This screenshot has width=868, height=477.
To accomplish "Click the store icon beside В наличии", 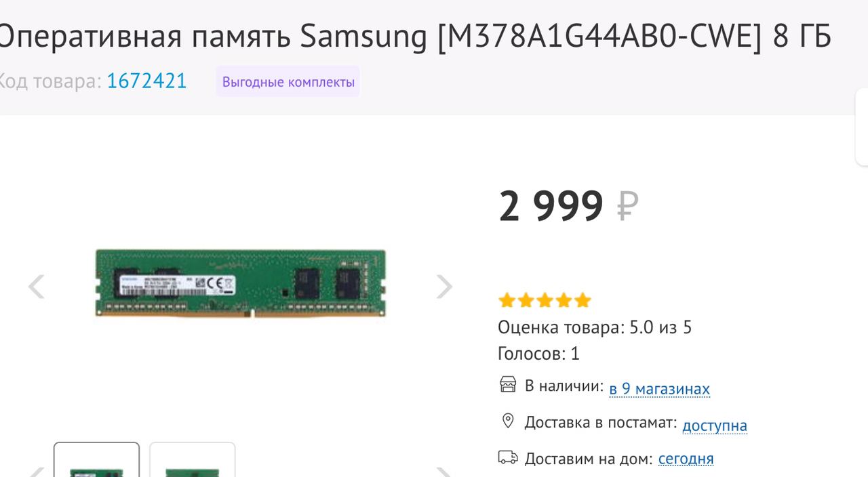I will (508, 385).
